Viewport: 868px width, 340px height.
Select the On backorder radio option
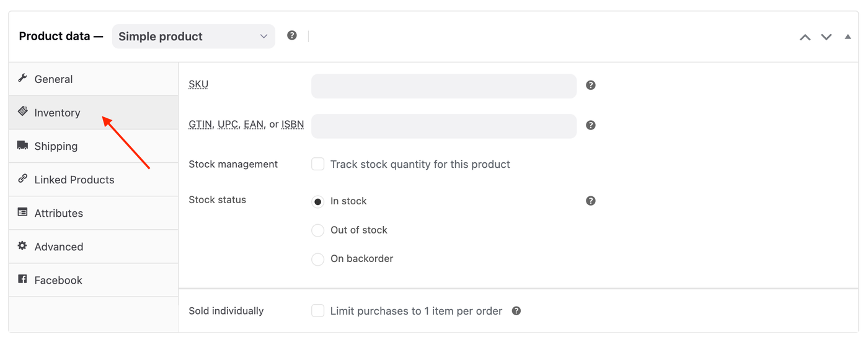(x=318, y=259)
